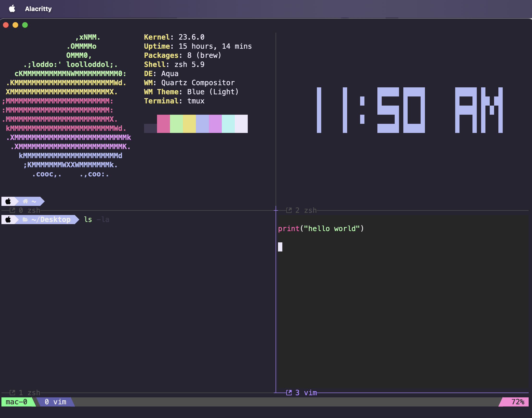Click the green zoom window button

(x=25, y=25)
